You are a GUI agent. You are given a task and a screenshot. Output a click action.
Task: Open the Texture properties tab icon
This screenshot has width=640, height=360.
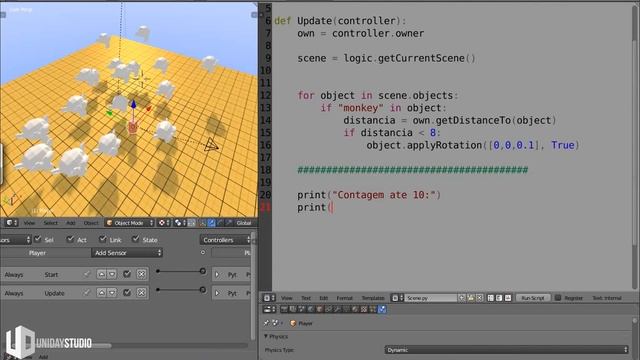(364, 309)
